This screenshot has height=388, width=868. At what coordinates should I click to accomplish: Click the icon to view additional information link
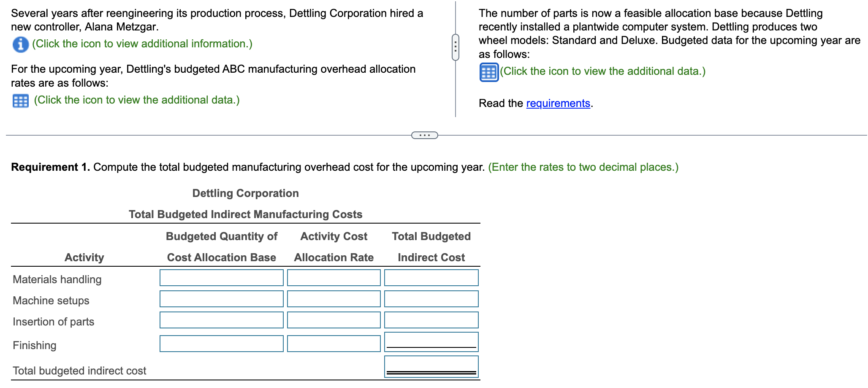(141, 44)
